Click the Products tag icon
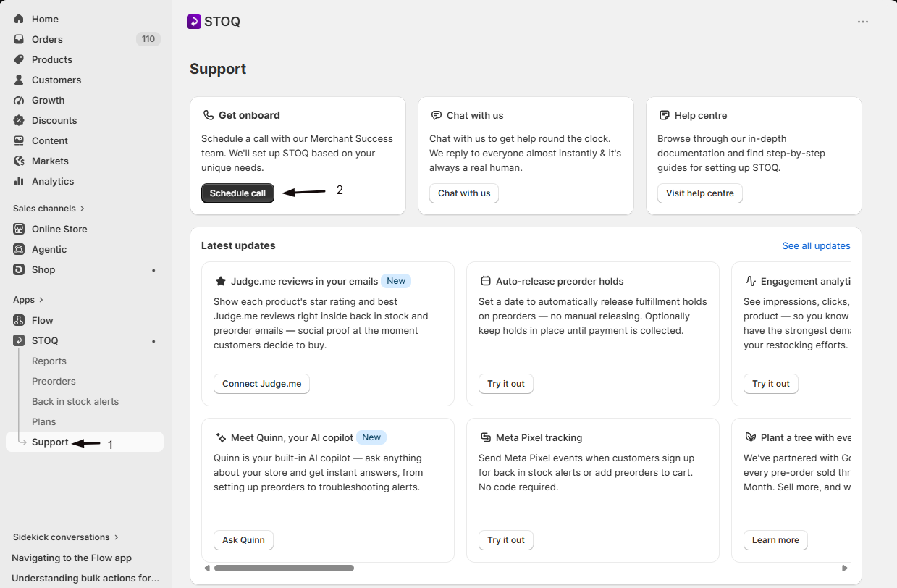This screenshot has height=588, width=897. [19, 59]
